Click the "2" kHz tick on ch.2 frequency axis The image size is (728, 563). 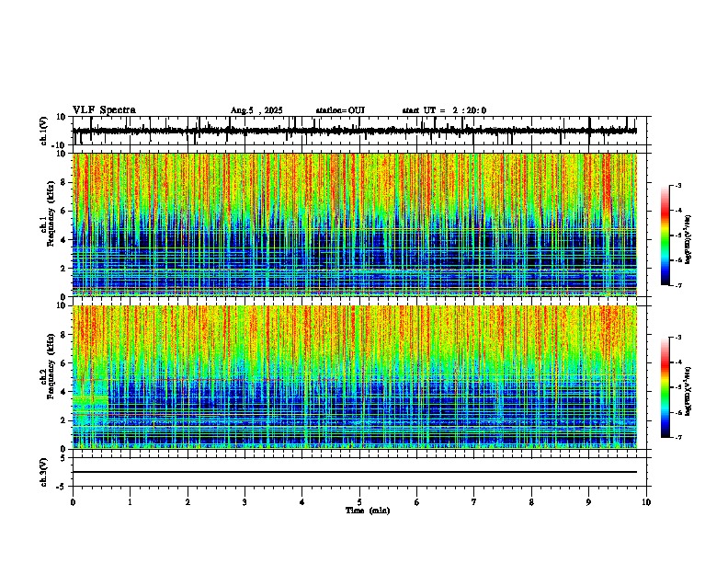pyautogui.click(x=63, y=420)
